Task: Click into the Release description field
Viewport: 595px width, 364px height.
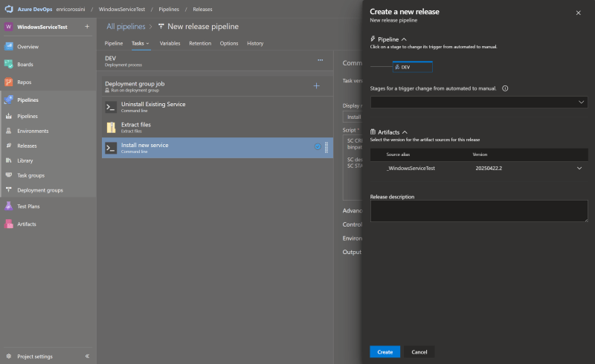Action: (x=479, y=211)
